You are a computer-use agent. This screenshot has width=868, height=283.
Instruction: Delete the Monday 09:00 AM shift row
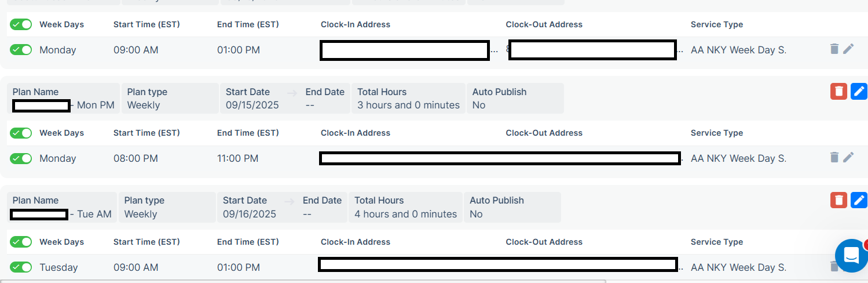tap(834, 49)
